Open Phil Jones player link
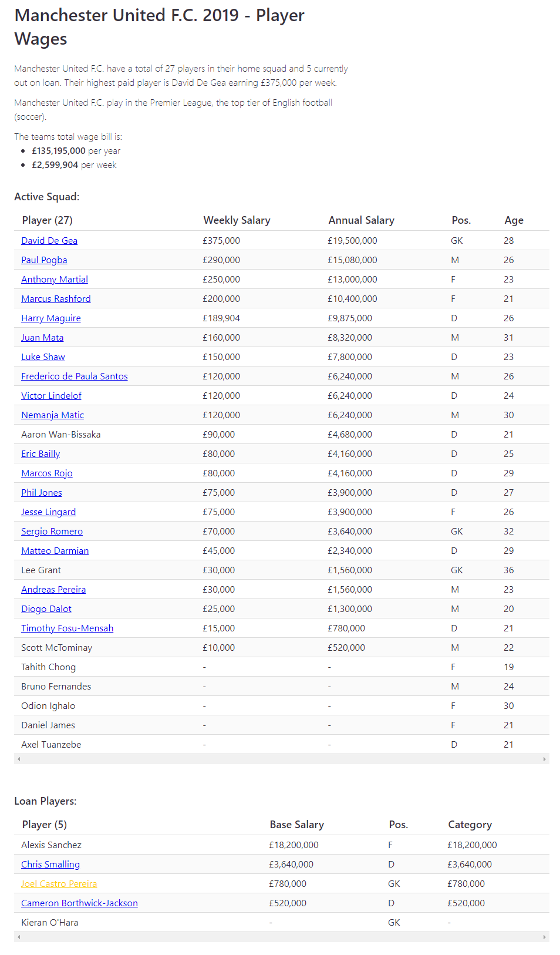 [x=42, y=492]
